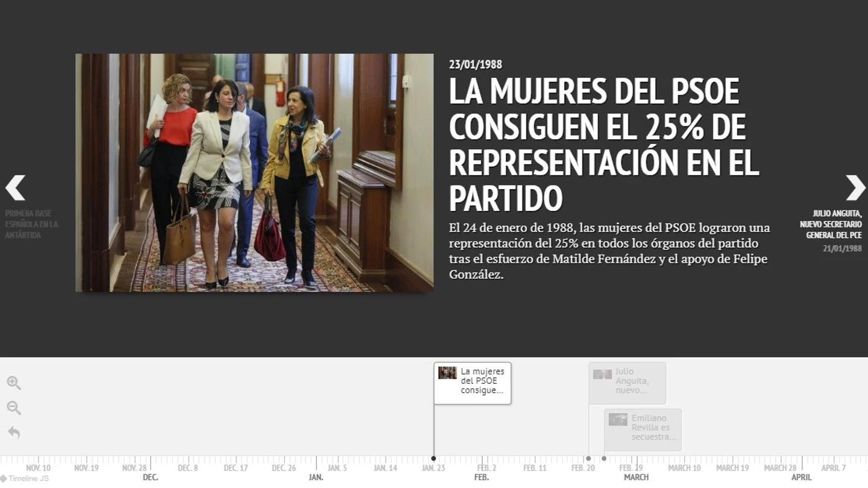The width and height of the screenshot is (868, 488).
Task: Click the 'La mujeres del PSOE consiguen' headline
Action: pyautogui.click(x=604, y=145)
